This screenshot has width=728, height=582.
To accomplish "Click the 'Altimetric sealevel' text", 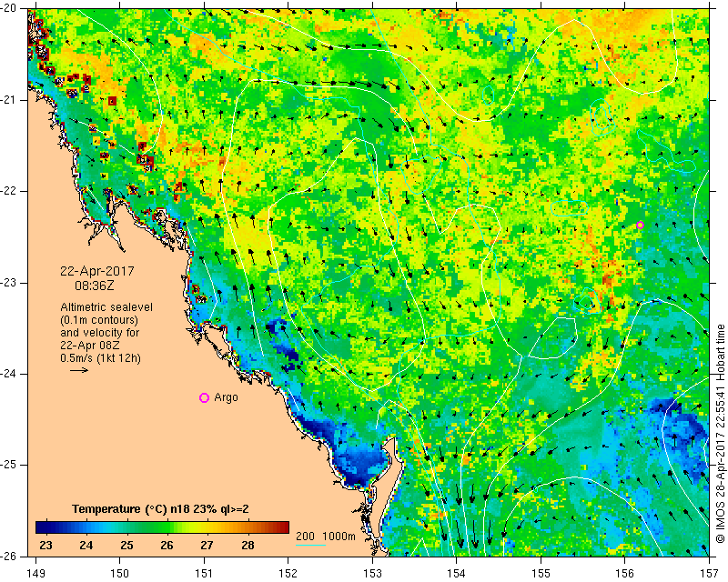I will point(106,307).
